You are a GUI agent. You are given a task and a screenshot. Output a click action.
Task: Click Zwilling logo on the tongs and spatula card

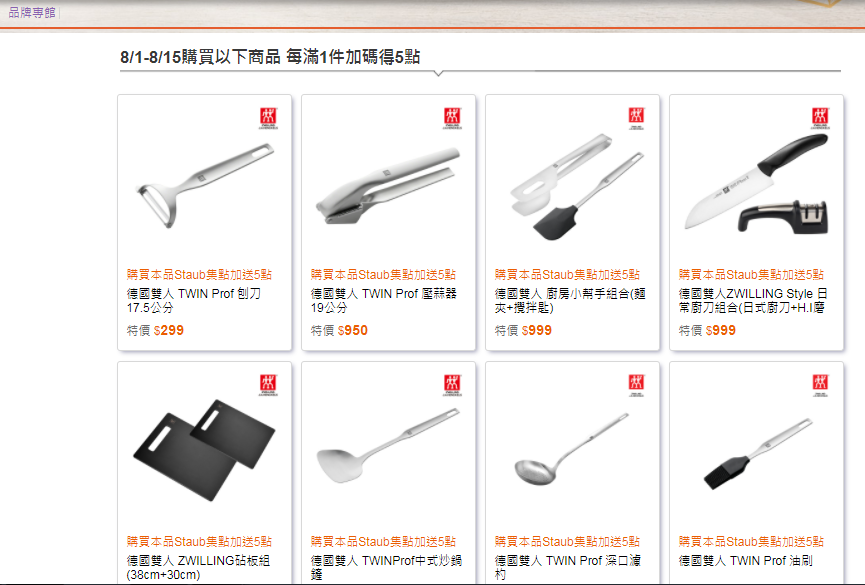(x=637, y=118)
